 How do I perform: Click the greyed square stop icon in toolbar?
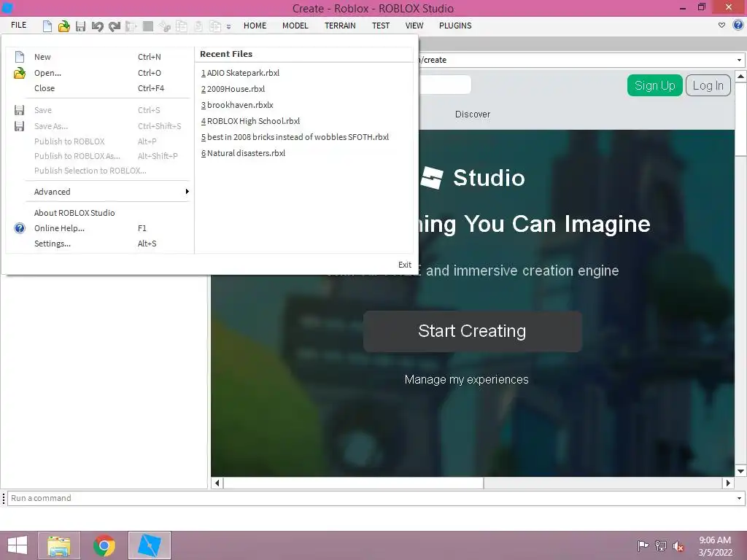point(148,26)
